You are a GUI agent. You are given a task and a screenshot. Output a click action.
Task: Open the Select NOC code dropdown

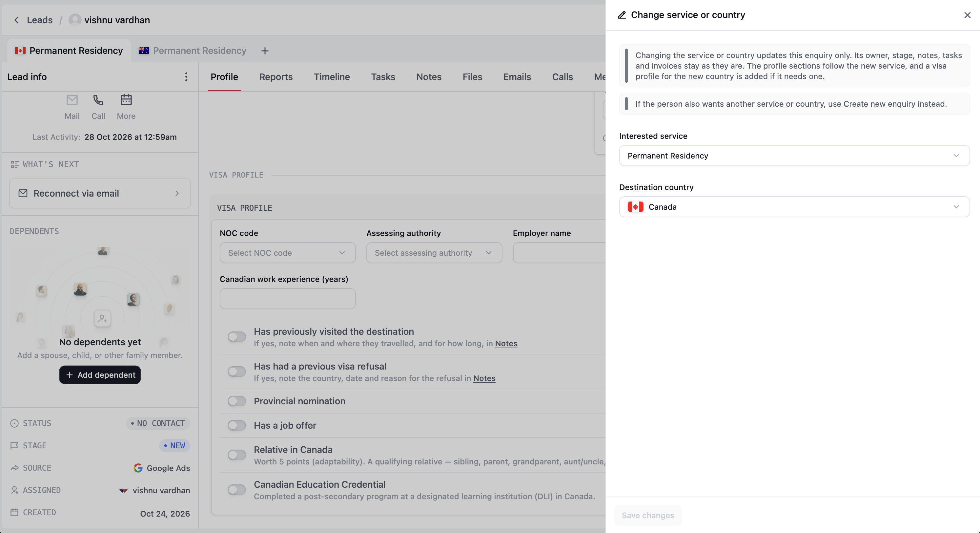[x=288, y=253]
